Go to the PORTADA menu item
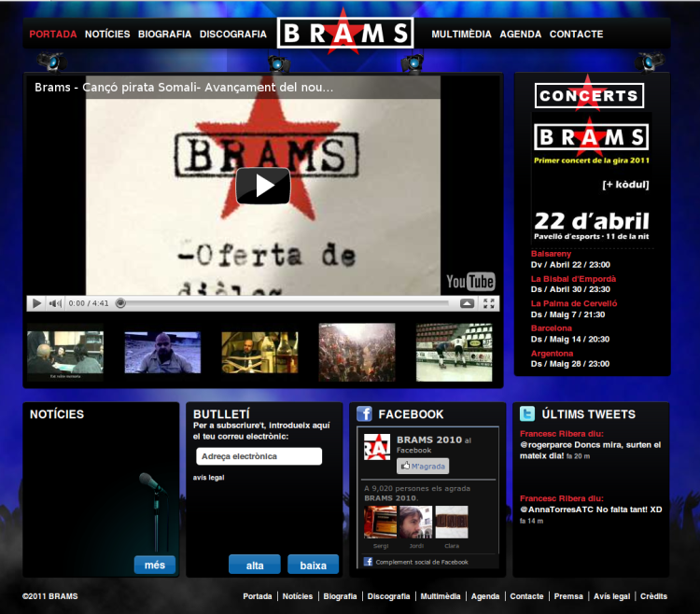Viewport: 700px width, 614px height. (53, 34)
